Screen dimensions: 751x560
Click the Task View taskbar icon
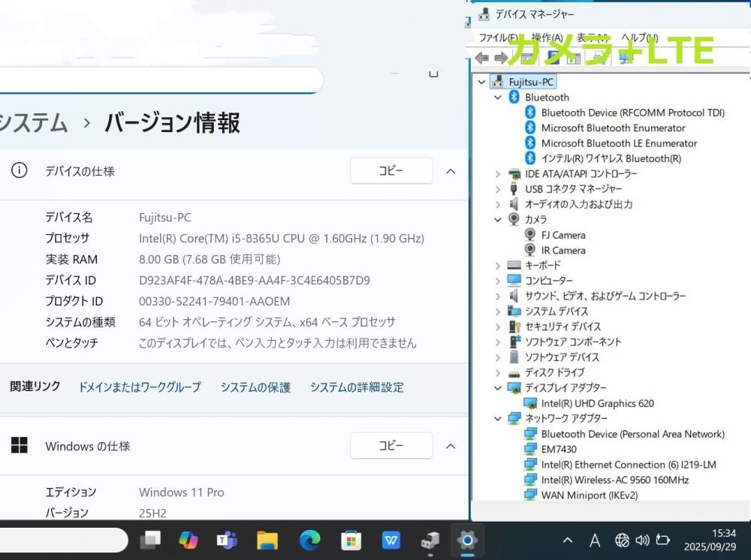(151, 540)
